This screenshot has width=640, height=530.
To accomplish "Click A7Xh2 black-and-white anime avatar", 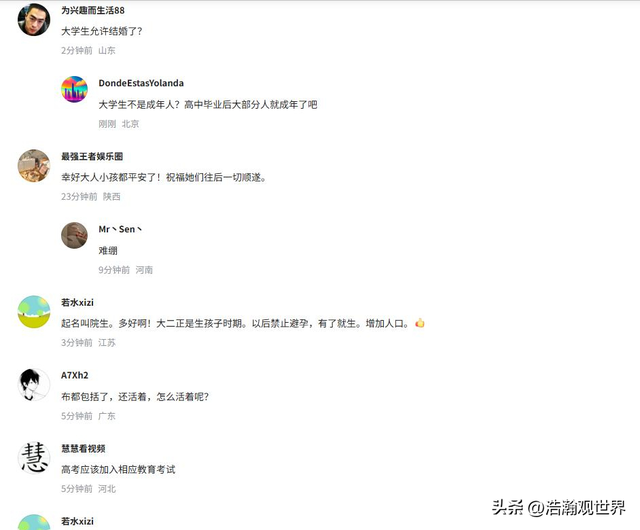I will pyautogui.click(x=34, y=385).
